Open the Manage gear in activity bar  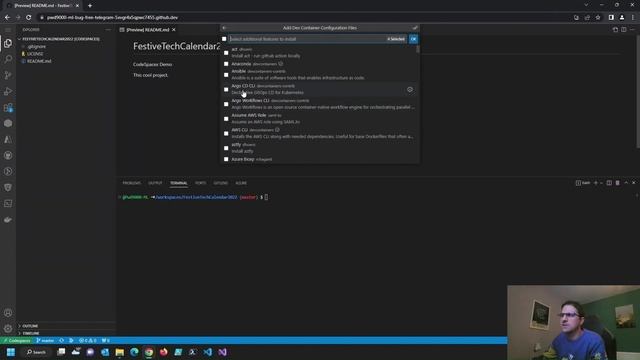pyautogui.click(x=8, y=328)
